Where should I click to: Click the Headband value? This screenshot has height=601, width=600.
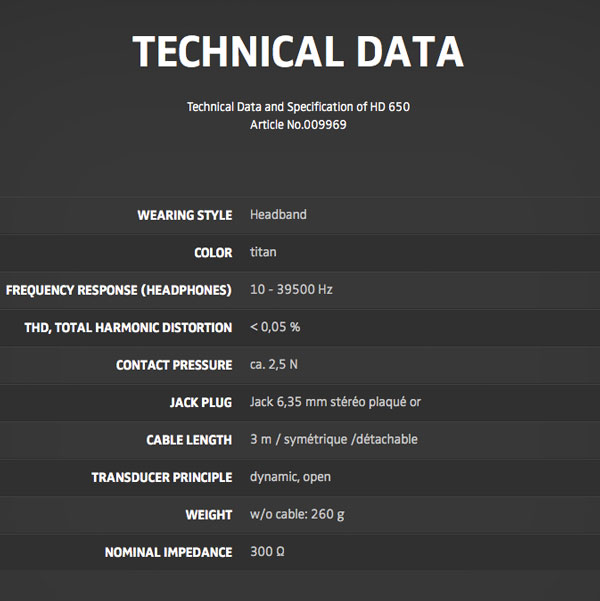tap(278, 215)
